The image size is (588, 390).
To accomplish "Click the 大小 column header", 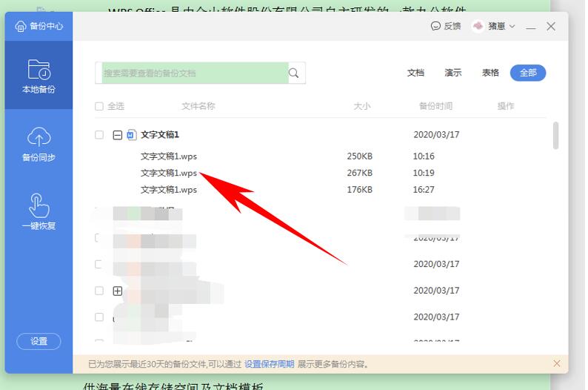I will pos(362,106).
